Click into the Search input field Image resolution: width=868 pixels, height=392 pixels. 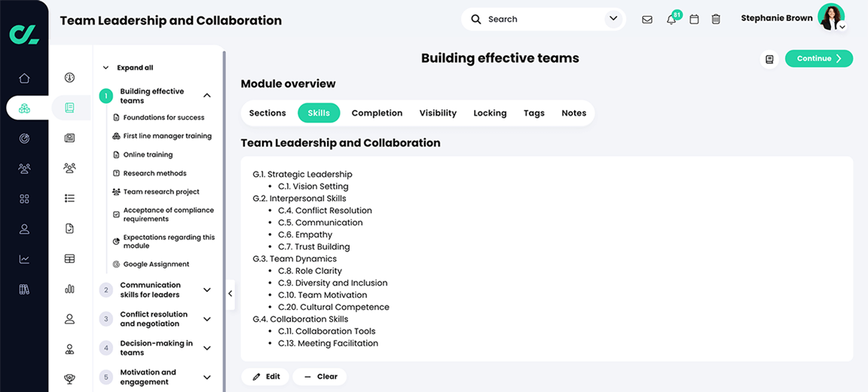pos(543,20)
